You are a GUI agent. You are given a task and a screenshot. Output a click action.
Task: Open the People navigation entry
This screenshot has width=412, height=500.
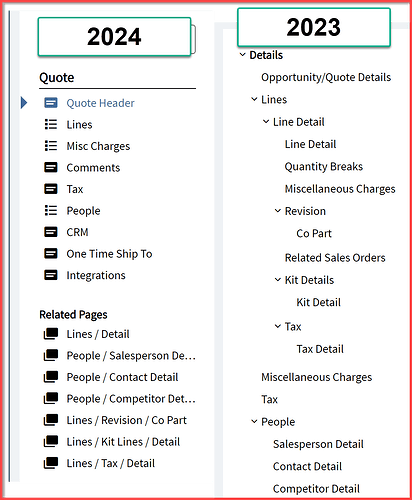pos(83,211)
